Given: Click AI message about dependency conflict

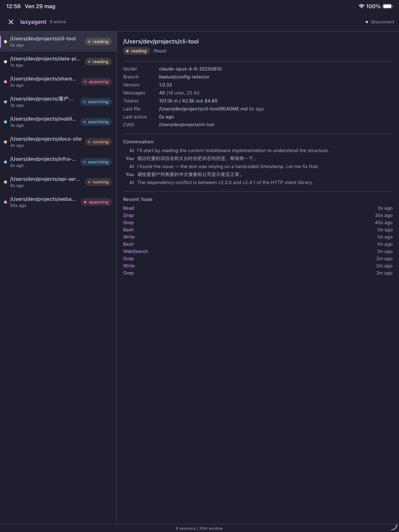Looking at the screenshot, I should 225,182.
